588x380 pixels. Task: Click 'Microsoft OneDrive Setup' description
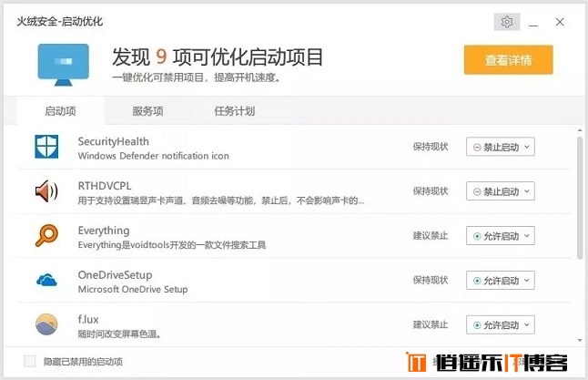(x=133, y=290)
